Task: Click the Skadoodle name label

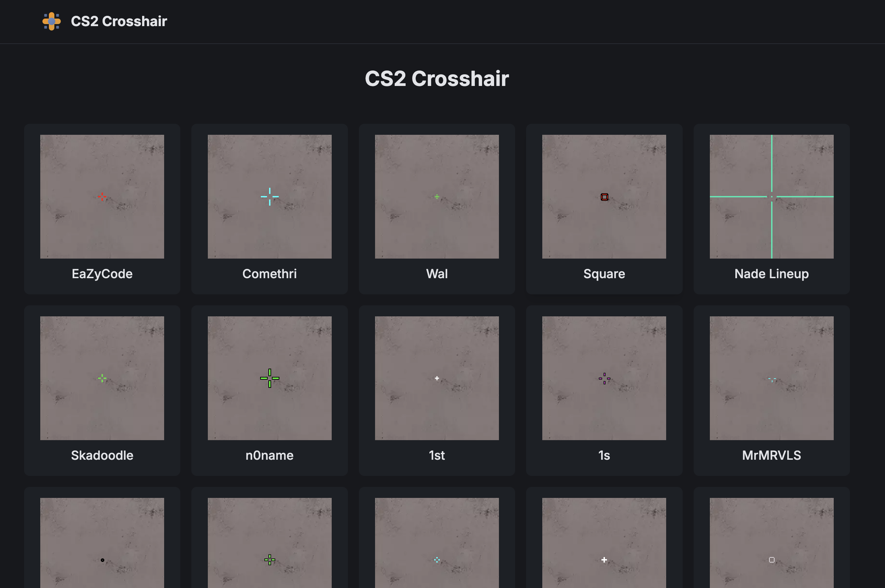Action: pos(102,455)
